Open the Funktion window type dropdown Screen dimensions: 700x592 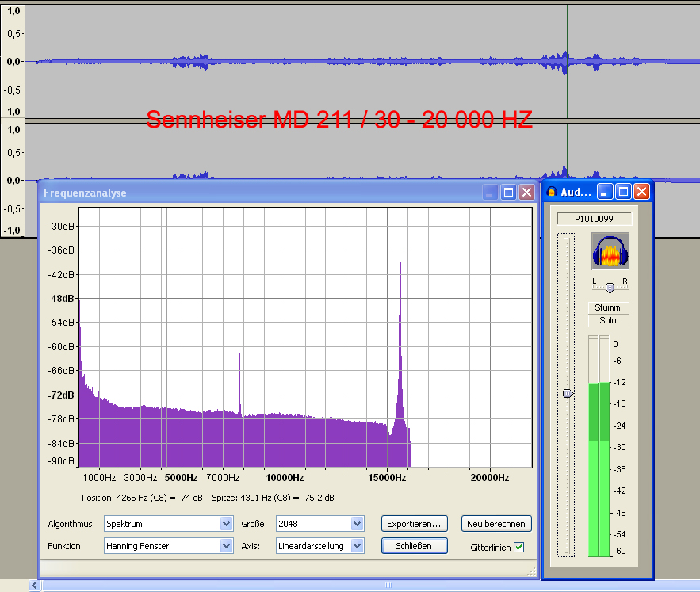point(226,546)
